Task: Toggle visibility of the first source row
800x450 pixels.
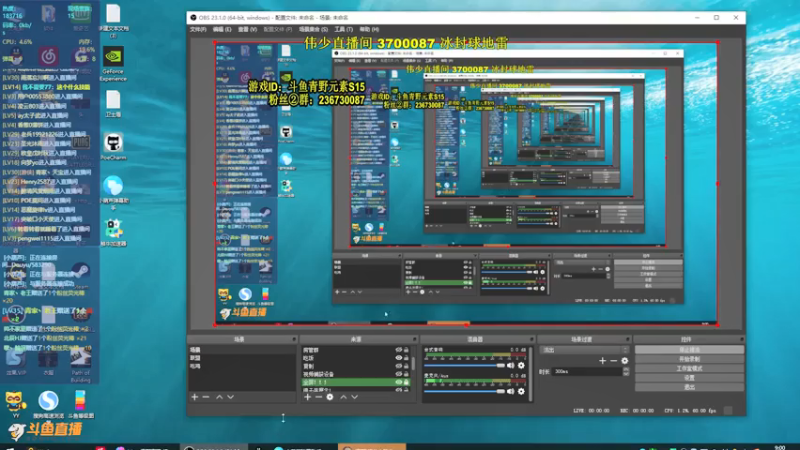Action: (x=398, y=350)
